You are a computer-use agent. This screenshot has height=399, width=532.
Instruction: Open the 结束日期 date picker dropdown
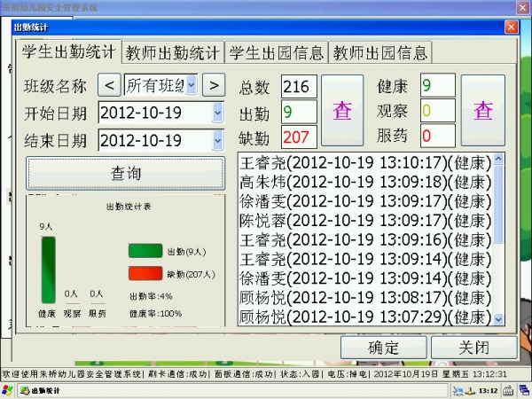coord(218,140)
